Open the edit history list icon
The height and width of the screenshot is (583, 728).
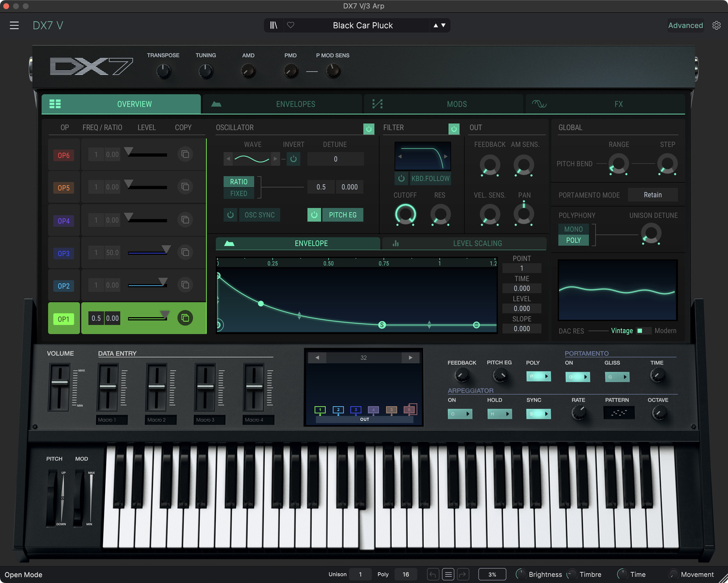pos(448,574)
